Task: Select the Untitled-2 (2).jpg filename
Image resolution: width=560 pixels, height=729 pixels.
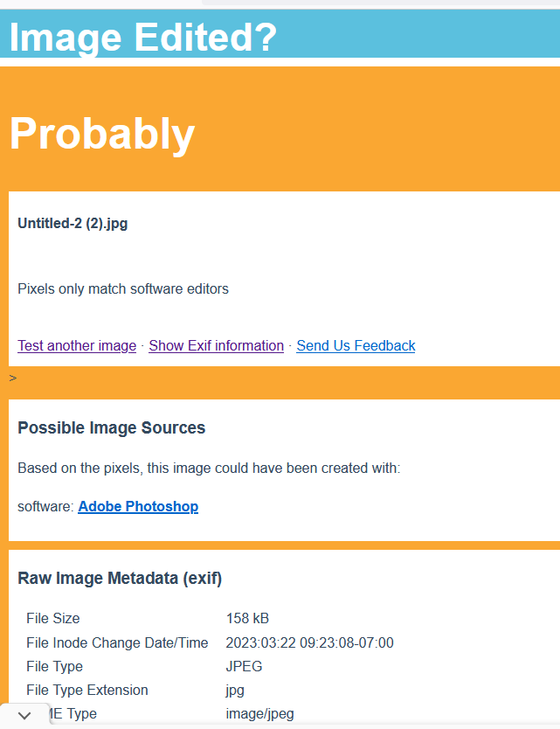Action: click(73, 223)
